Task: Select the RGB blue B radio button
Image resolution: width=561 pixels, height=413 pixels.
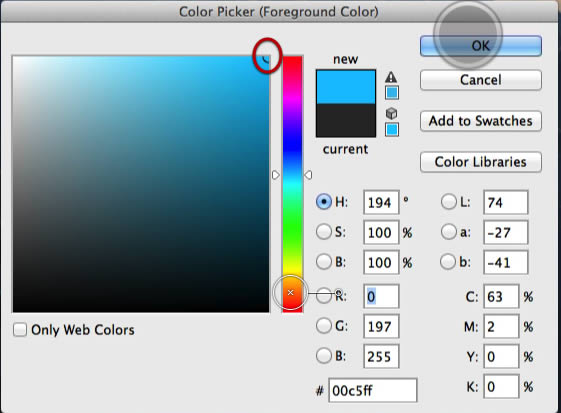Action: pos(324,356)
